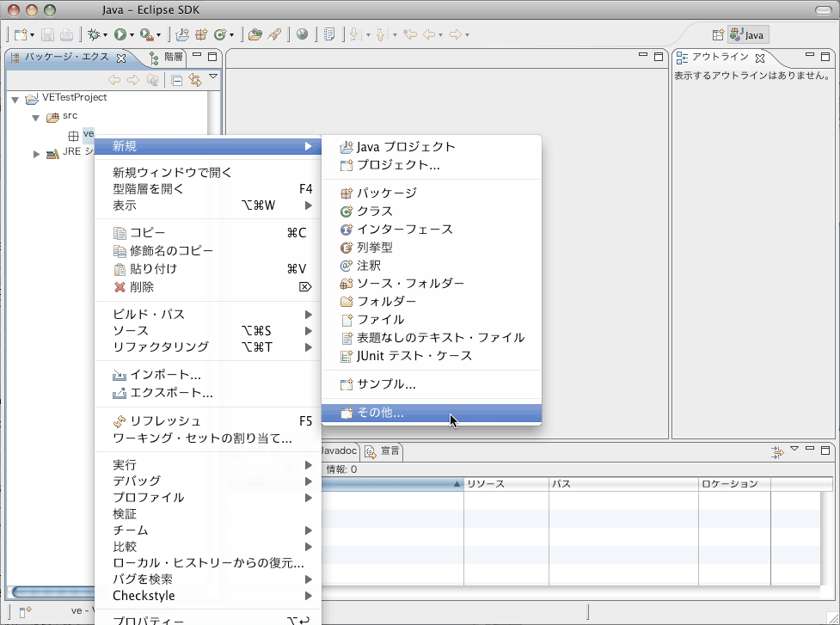This screenshot has height=625, width=840.
Task: Open the Package Explorer view menu triangle
Action: pyautogui.click(x=213, y=77)
